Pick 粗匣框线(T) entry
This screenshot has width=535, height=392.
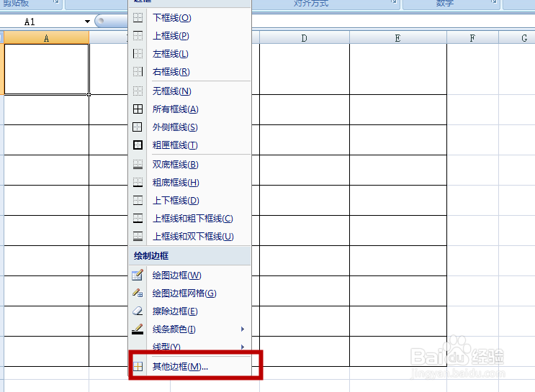[x=189, y=145]
